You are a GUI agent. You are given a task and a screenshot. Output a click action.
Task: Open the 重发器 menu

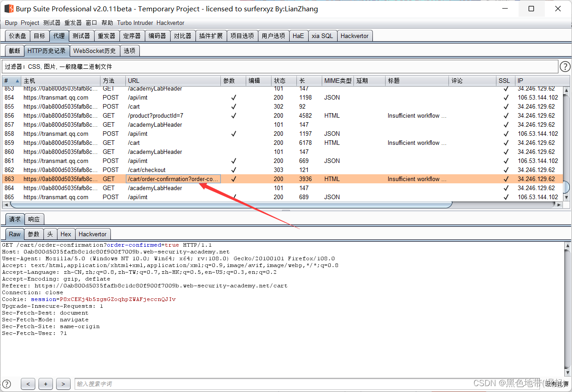pos(73,23)
